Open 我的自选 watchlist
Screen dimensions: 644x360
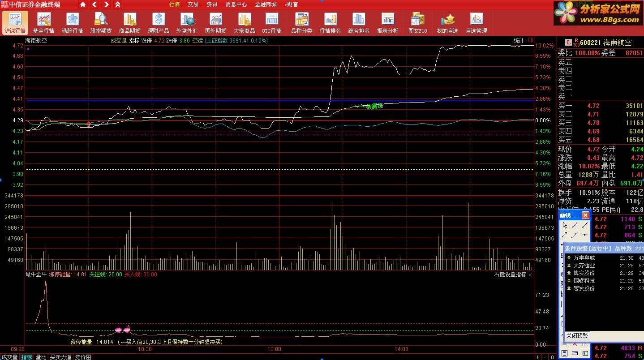tap(447, 23)
